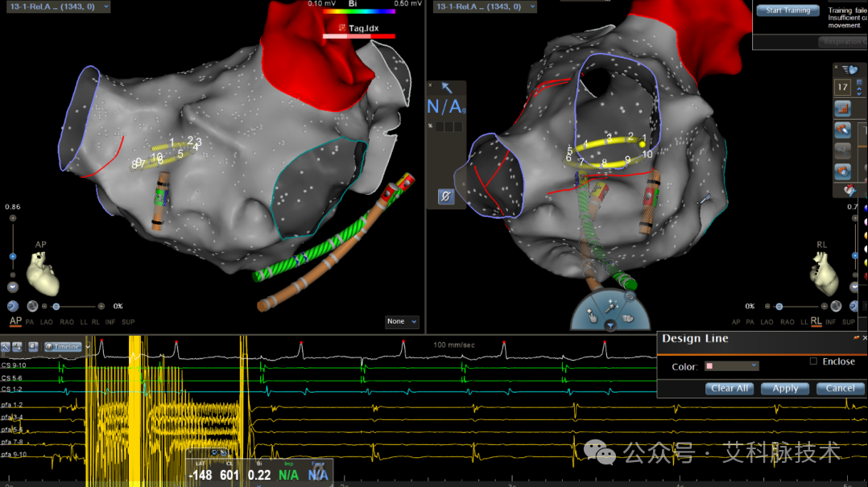Switch right view to PA projection

click(x=750, y=322)
